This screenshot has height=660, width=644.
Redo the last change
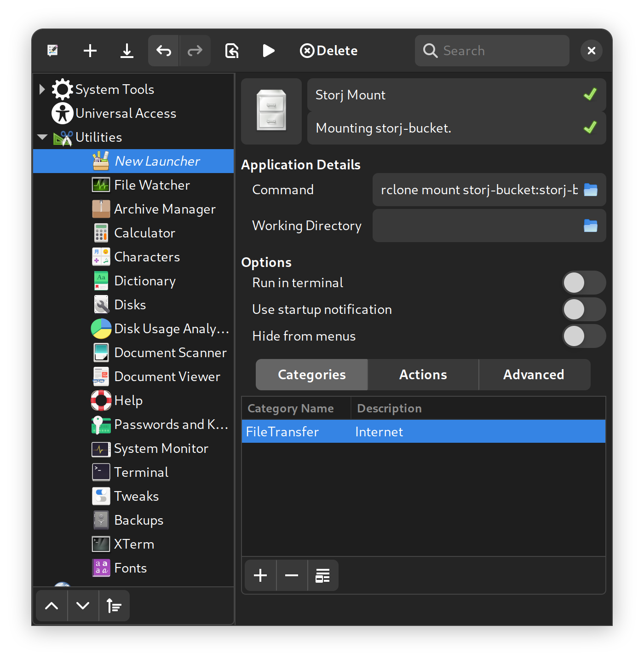pos(195,51)
